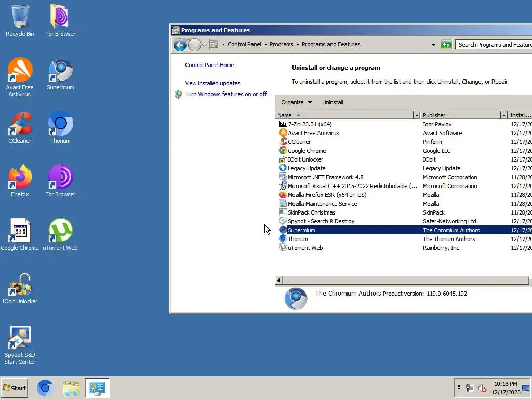Viewport: 532px width, 399px height.
Task: Expand the arrow before Control Panel breadcrumb
Action: pyautogui.click(x=223, y=45)
